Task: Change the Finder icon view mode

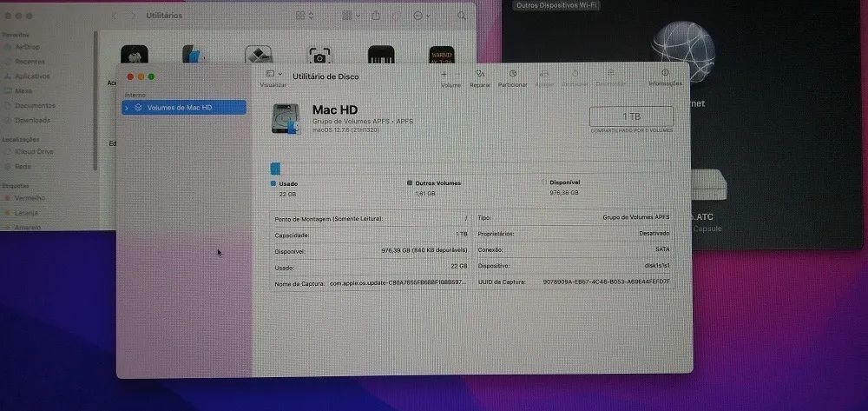Action: (305, 16)
